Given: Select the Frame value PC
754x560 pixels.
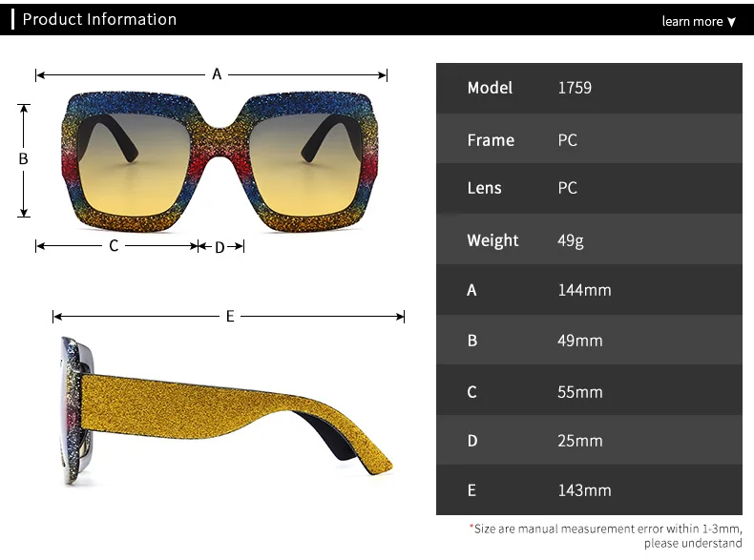Looking at the screenshot, I should [x=568, y=140].
